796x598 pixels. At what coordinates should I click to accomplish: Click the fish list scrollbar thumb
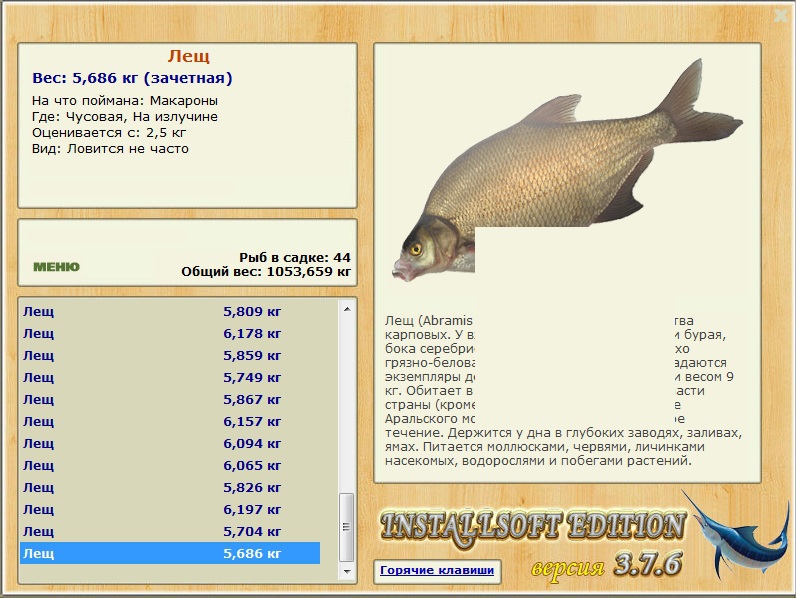347,526
